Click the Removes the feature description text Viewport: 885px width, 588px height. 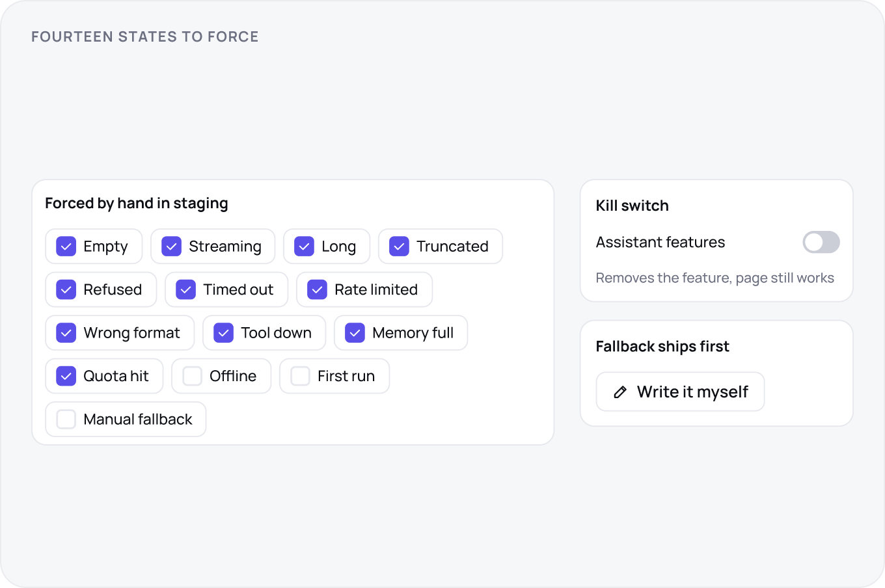point(715,278)
